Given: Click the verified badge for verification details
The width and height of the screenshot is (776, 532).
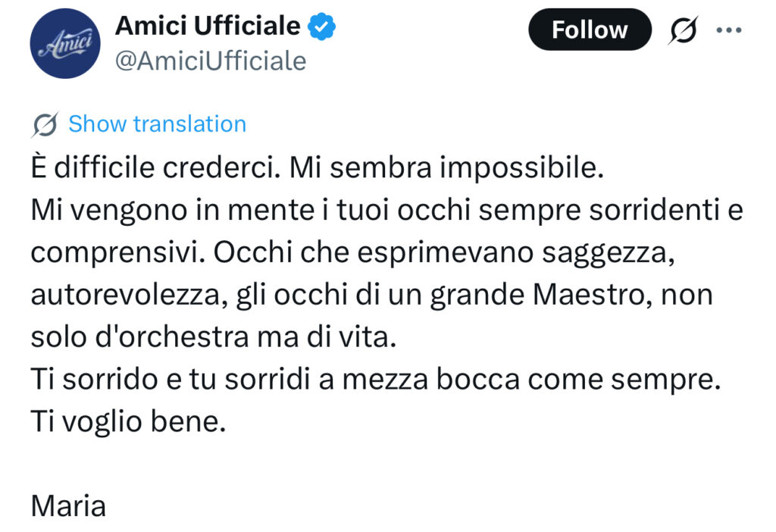Looking at the screenshot, I should [x=321, y=25].
